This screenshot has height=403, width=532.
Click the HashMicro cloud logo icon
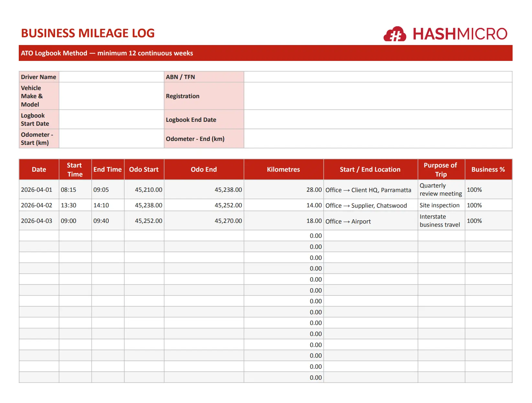pyautogui.click(x=394, y=34)
